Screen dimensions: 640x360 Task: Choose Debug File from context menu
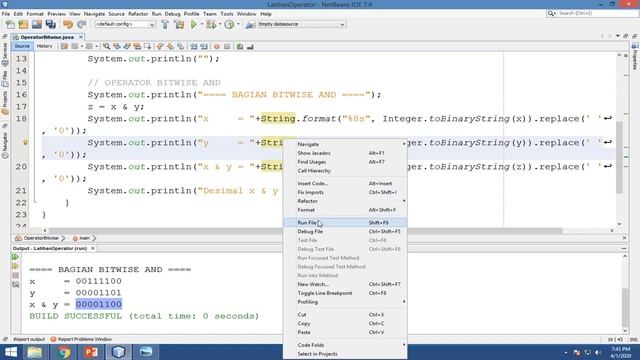(345, 231)
